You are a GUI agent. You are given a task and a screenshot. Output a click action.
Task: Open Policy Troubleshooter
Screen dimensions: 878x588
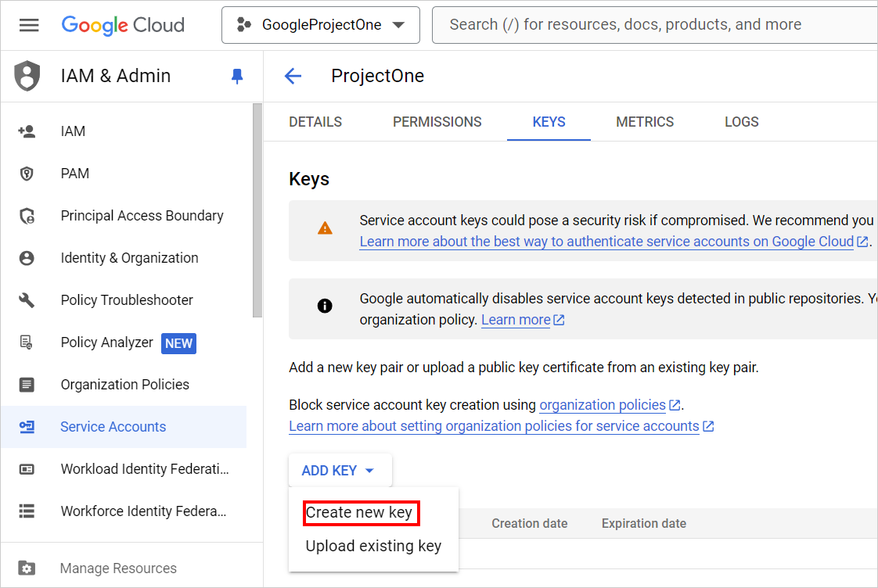[127, 300]
